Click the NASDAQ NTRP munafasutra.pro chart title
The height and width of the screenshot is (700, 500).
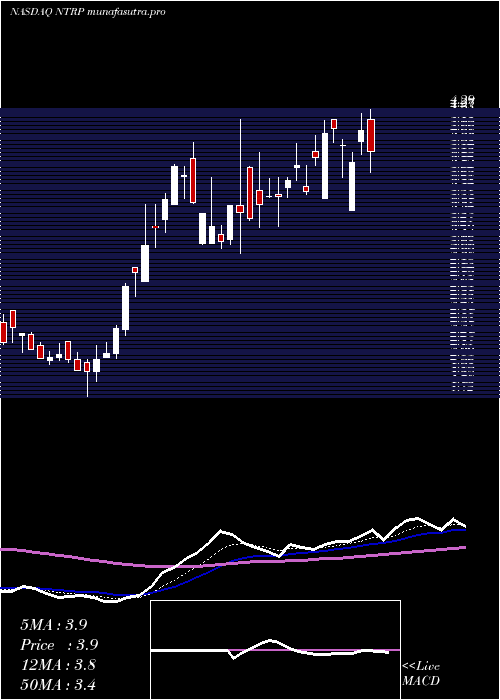[x=88, y=12]
